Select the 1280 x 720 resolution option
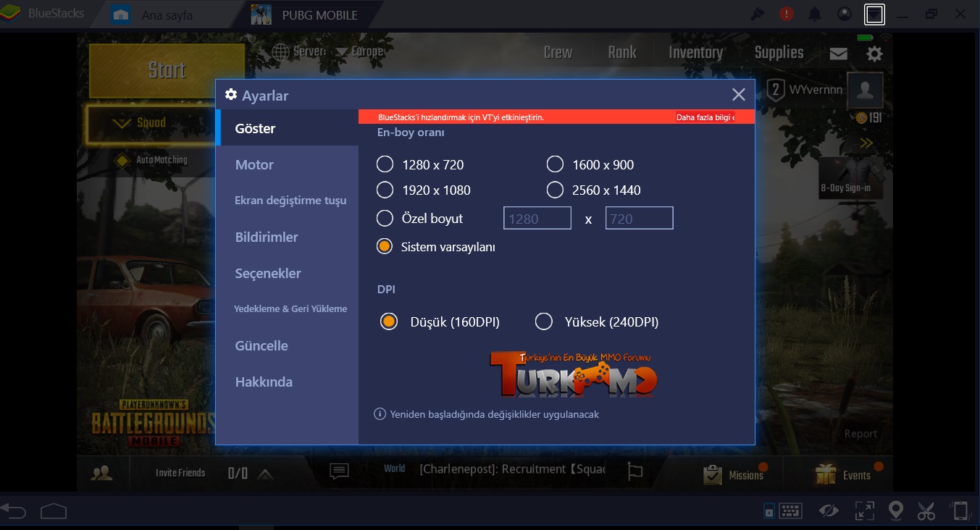980x530 pixels. (x=385, y=164)
